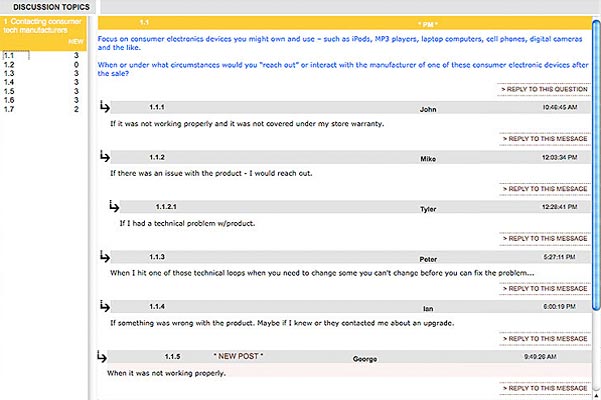The width and height of the screenshot is (601, 400).
Task: Reply to Tyler's message
Action: [x=539, y=239]
